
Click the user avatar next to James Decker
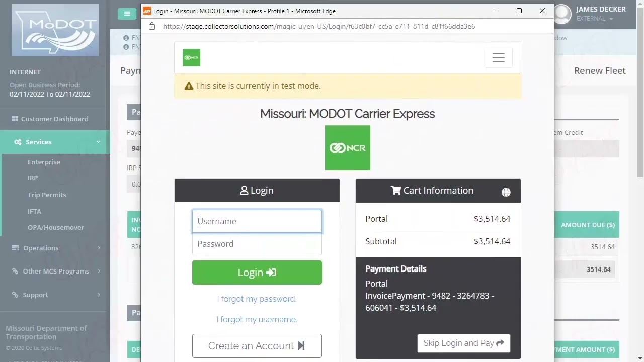(562, 14)
